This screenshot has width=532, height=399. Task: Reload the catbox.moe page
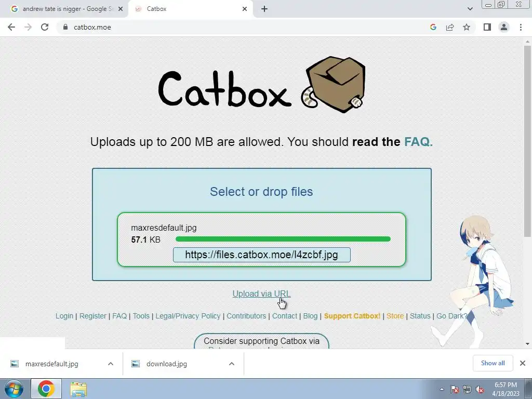(x=45, y=27)
